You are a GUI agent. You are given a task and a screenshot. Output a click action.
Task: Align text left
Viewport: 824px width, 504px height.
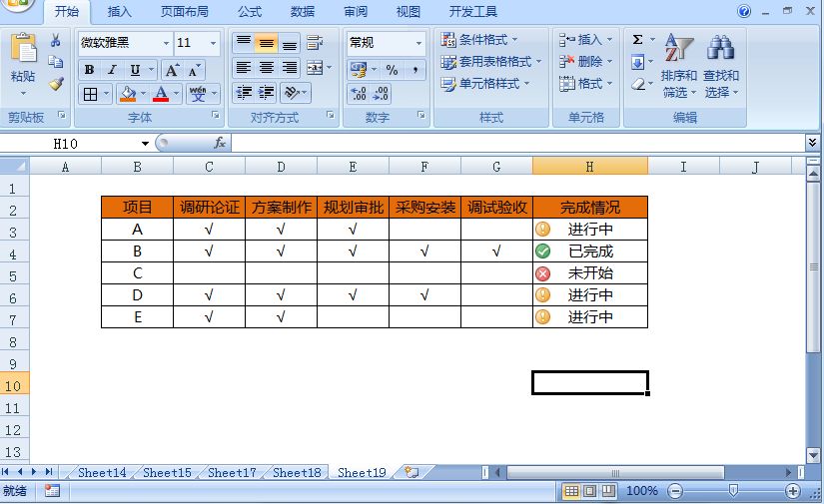tap(244, 67)
